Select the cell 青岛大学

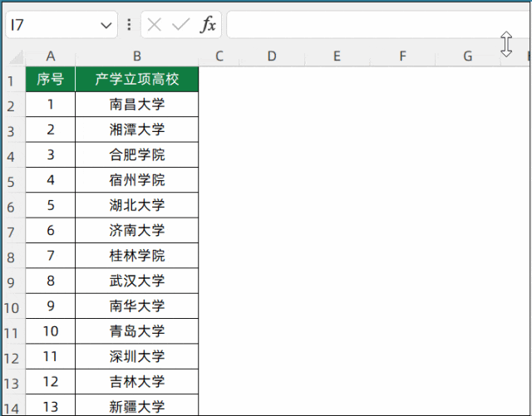click(x=136, y=331)
